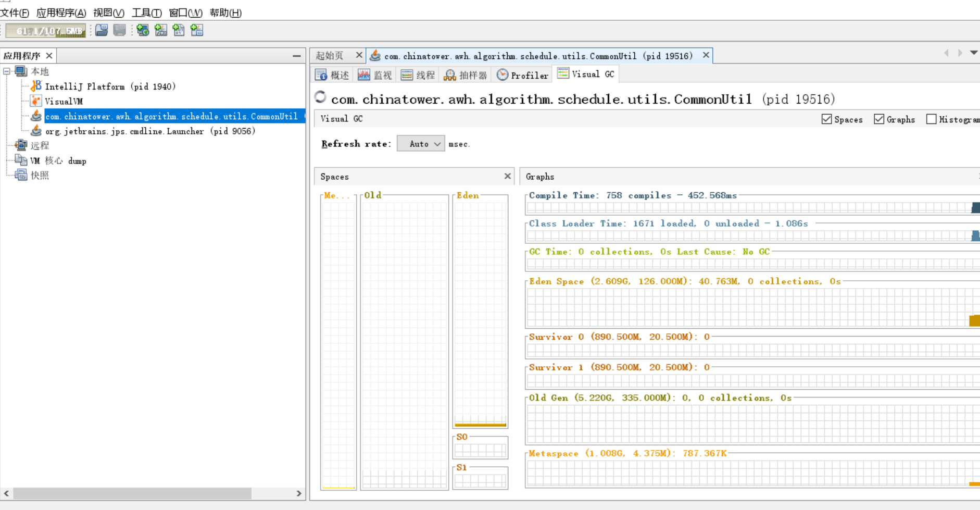Switch to the Profiler tab
Viewport: 980px width, 510px height.
pos(522,75)
